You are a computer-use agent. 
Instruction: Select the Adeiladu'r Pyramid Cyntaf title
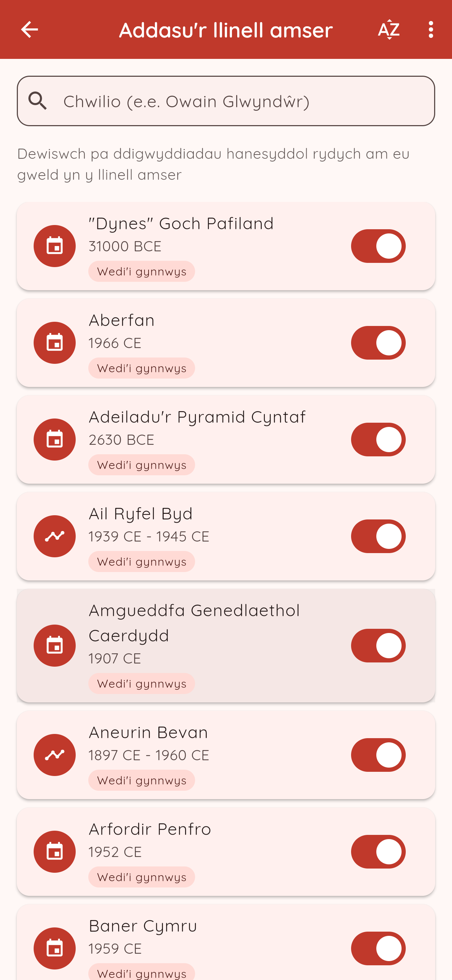[197, 417]
